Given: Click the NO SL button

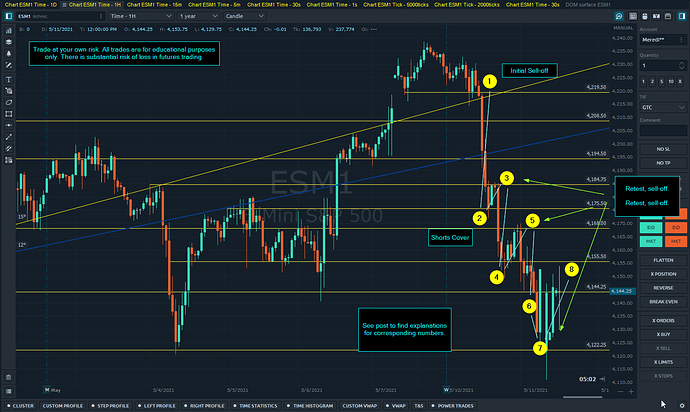Looking at the screenshot, I should click(663, 149).
